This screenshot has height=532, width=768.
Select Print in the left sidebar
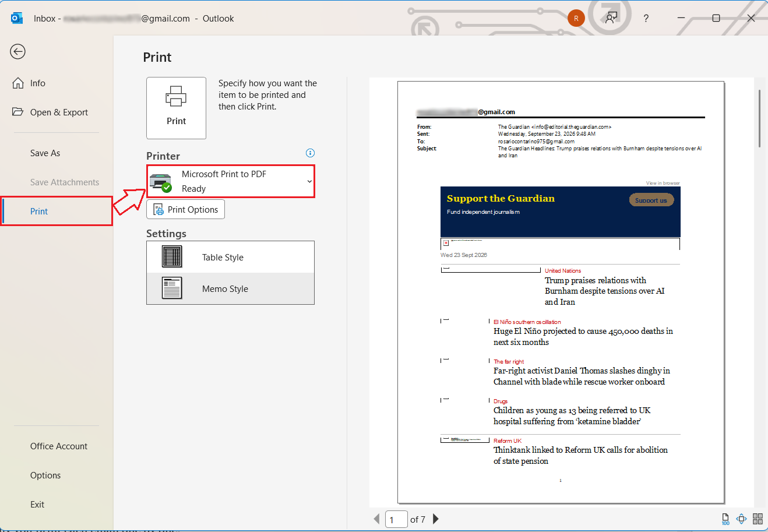[x=57, y=212]
